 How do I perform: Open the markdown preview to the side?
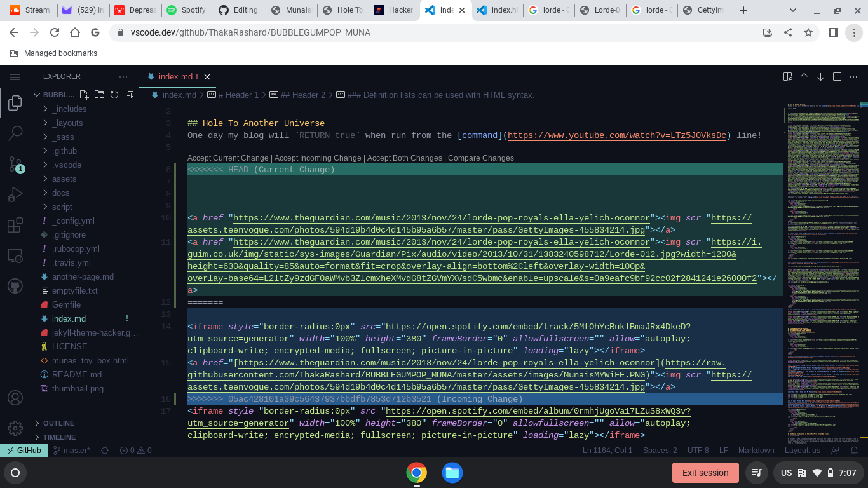coord(788,76)
